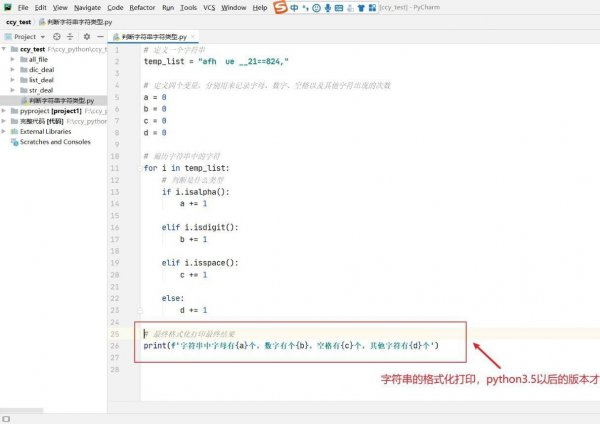Toggle punctuation mode in Sogou input bar
Viewport: 600px width, 424px height.
pyautogui.click(x=305, y=8)
